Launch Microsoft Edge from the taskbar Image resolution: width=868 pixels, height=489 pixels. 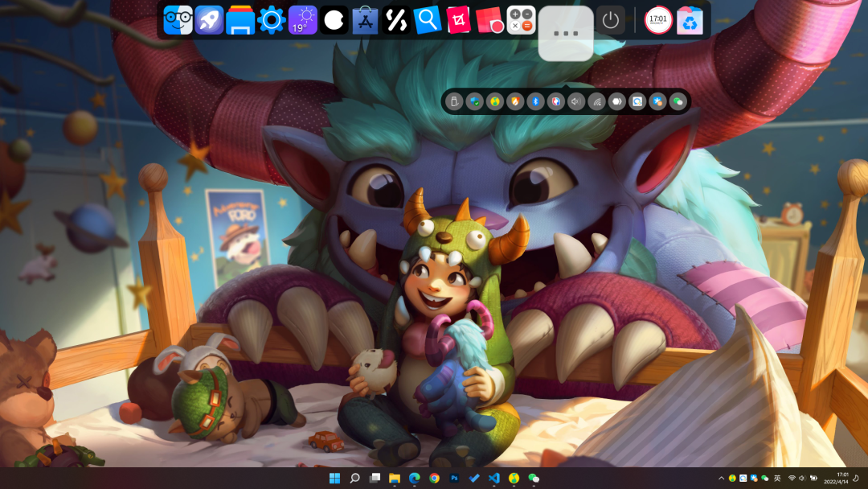[415, 478]
